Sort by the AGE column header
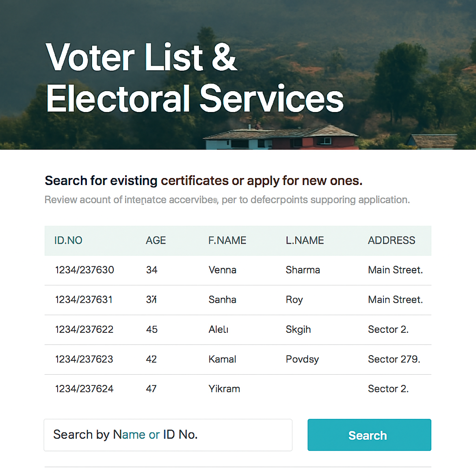This screenshot has height=476, width=476. [x=156, y=240]
